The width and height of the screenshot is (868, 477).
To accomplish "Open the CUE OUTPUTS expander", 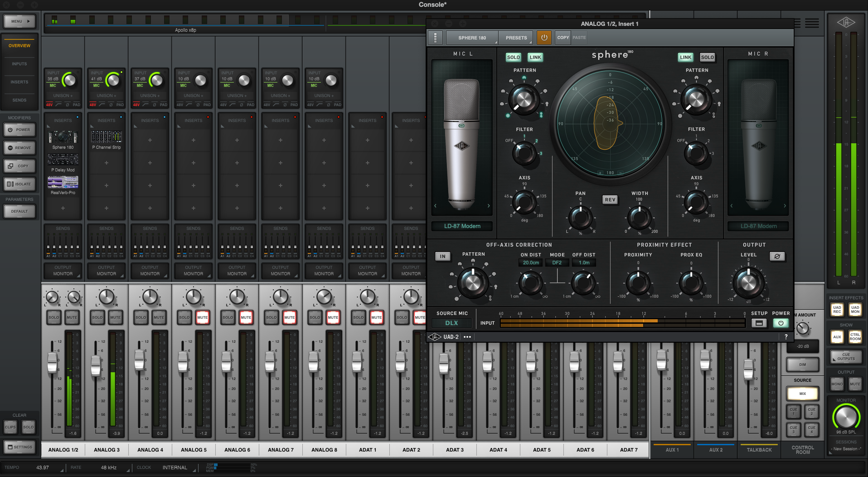I will point(846,357).
